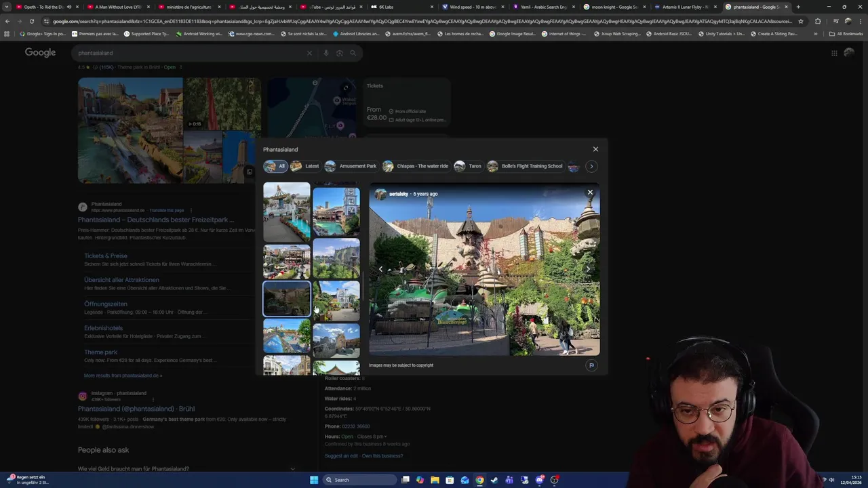Screen dimensions: 868x488
Task: Select Bolle's Flight Training School chip
Action: pos(525,166)
